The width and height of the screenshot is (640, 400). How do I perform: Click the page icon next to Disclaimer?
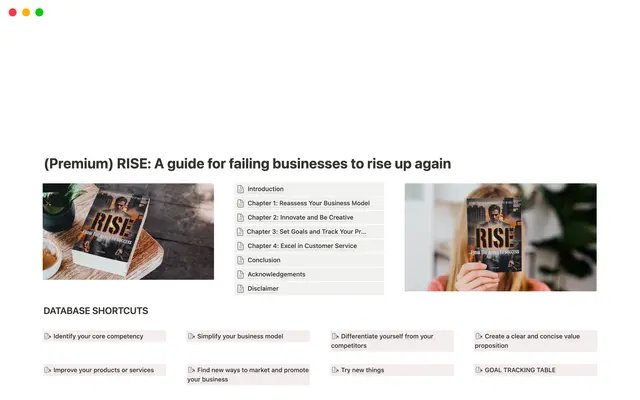coord(240,288)
